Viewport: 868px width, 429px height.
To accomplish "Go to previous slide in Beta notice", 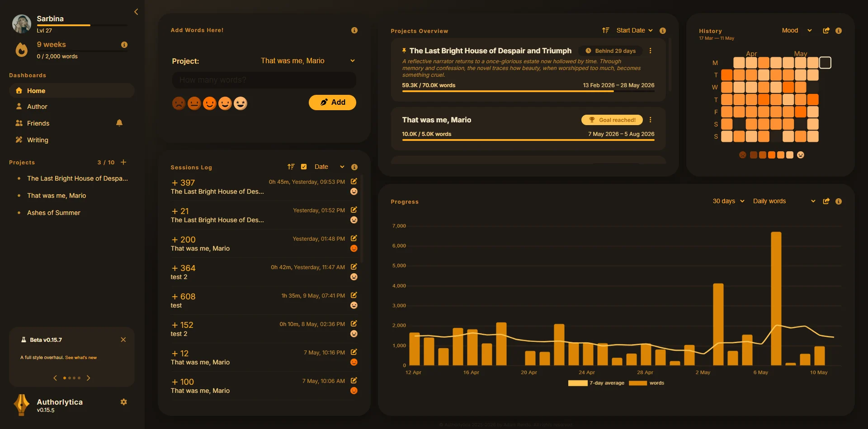I will pyautogui.click(x=55, y=378).
